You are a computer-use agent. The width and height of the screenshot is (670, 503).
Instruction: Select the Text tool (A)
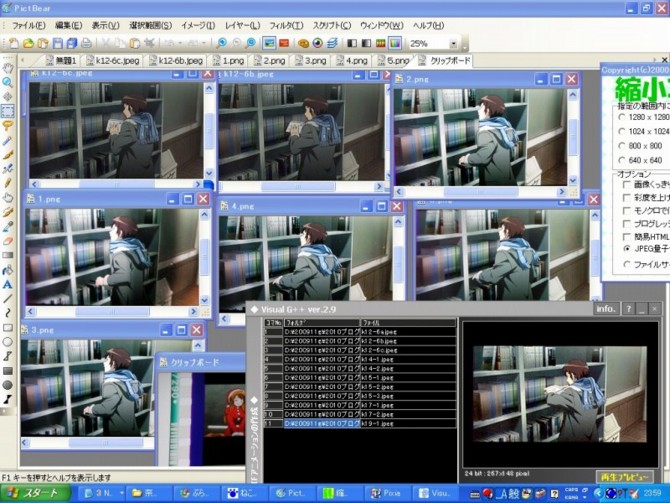pyautogui.click(x=8, y=284)
